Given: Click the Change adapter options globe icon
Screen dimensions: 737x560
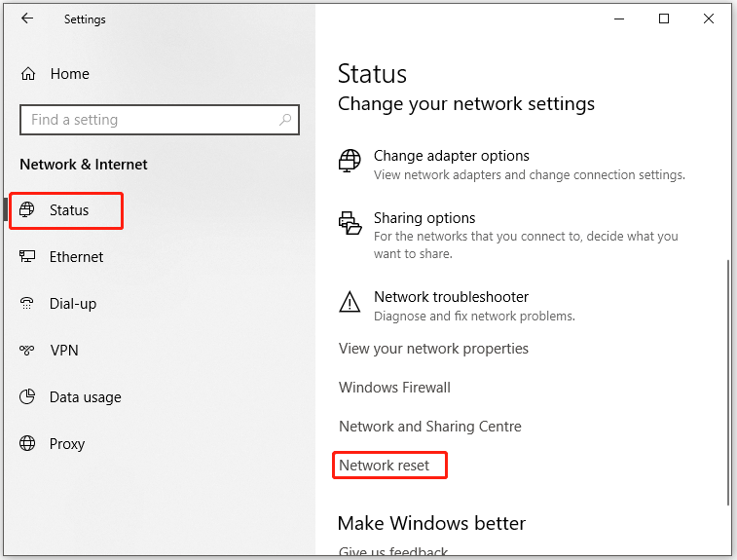Looking at the screenshot, I should pos(350,161).
